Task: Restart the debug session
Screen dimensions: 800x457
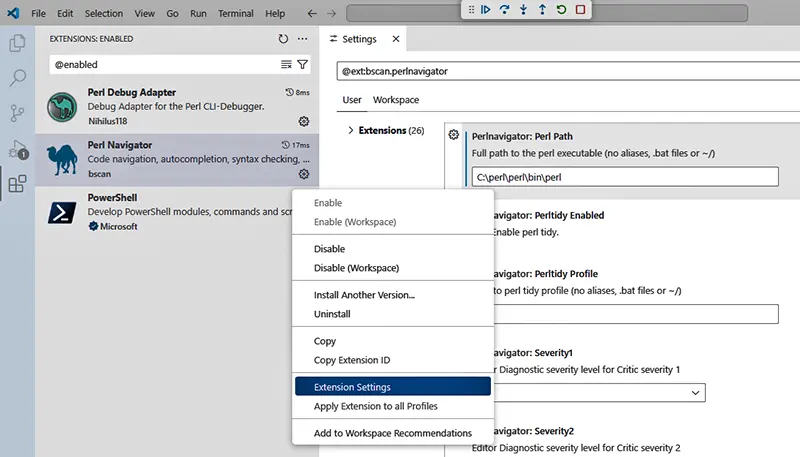Action: (561, 9)
